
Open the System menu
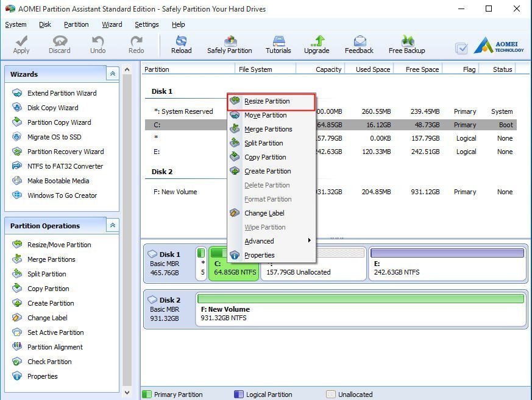point(16,24)
